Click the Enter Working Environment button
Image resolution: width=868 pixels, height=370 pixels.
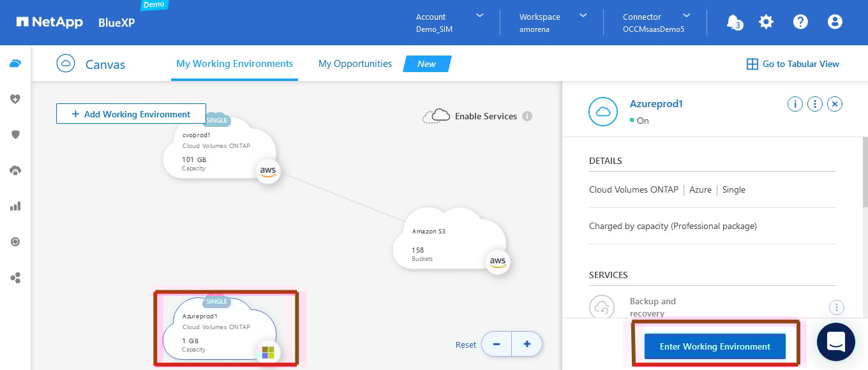tap(715, 346)
